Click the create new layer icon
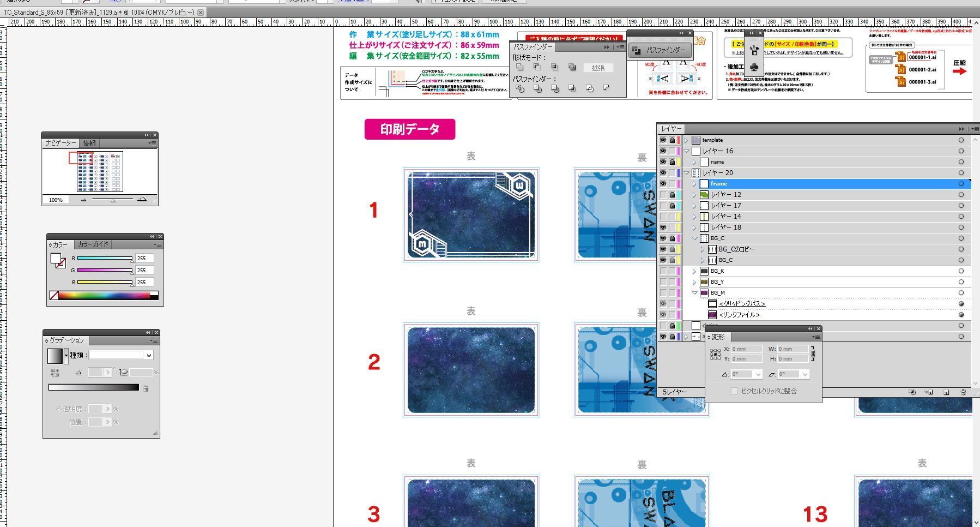980x527 pixels. pyautogui.click(x=946, y=392)
